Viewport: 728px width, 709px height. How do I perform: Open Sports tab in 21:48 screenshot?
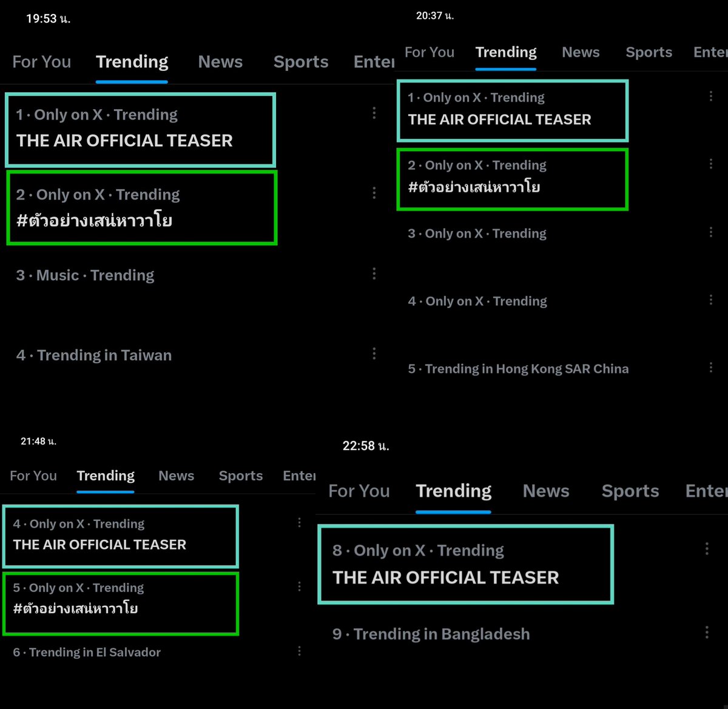coord(241,475)
